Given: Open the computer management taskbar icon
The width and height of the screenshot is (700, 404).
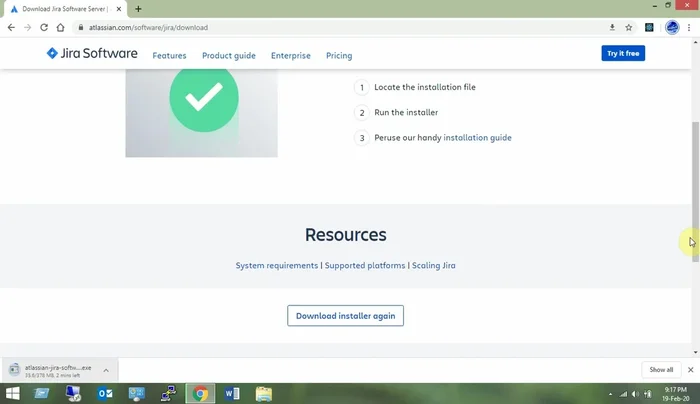Looking at the screenshot, I should tap(73, 394).
